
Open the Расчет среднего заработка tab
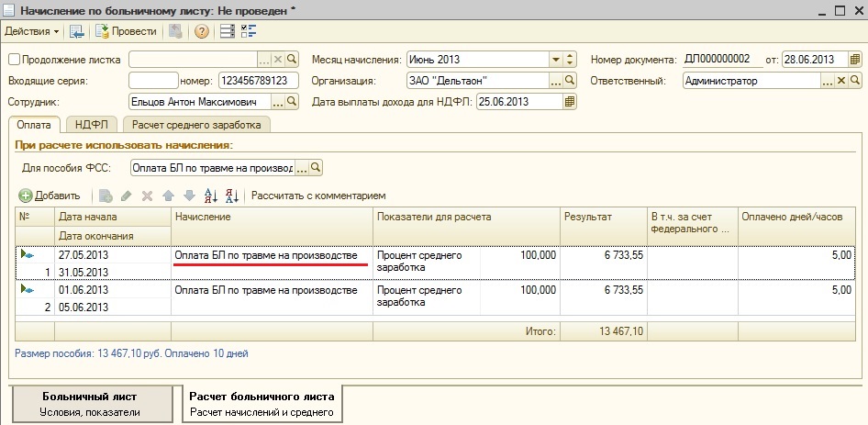(197, 125)
